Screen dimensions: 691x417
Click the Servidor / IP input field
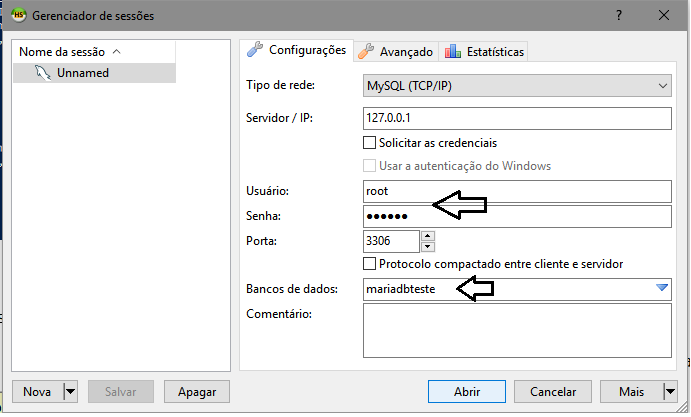pyautogui.click(x=518, y=118)
